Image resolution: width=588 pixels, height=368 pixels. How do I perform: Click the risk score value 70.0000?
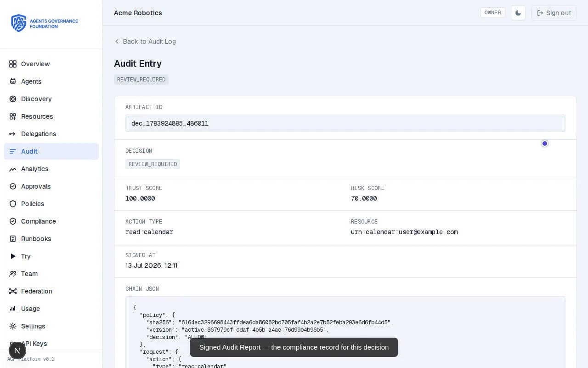(x=364, y=199)
